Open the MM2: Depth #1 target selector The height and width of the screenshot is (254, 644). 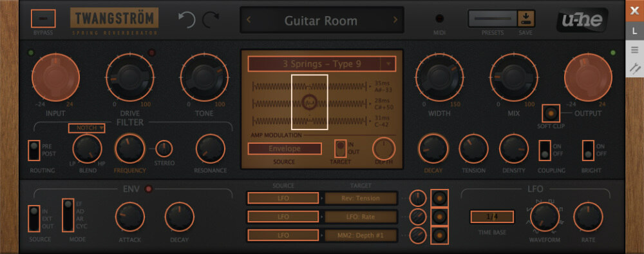[361, 235]
